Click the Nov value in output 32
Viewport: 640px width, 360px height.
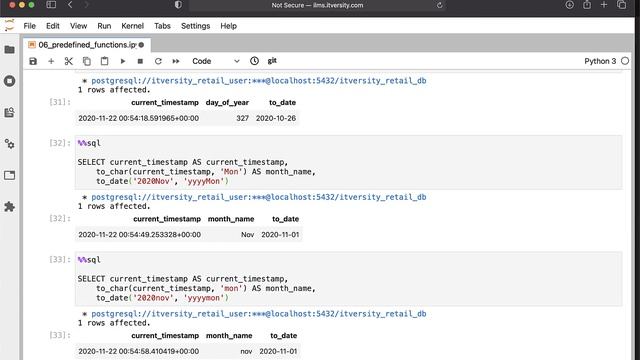[247, 235]
